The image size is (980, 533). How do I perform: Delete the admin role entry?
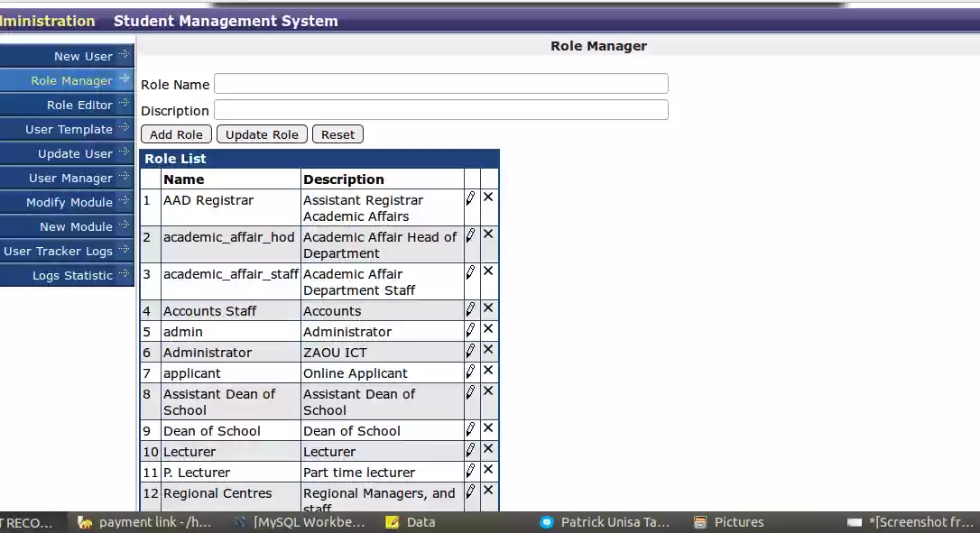[x=488, y=330]
